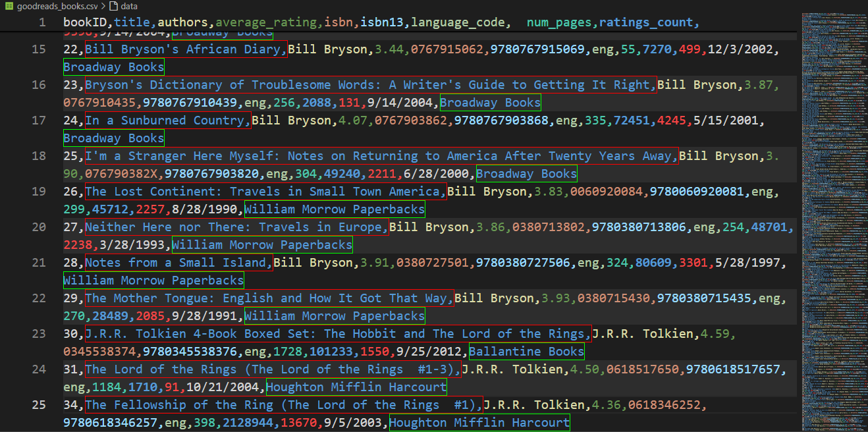Click the title "The Mother Tongue: English and How It Got That Way"

pyautogui.click(x=266, y=298)
